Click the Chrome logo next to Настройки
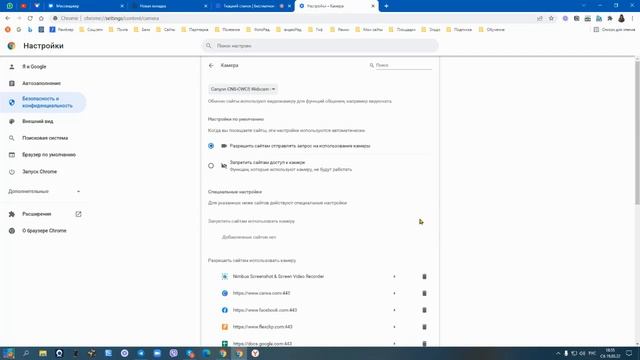Screen dimensions: 640x360 (x=11, y=46)
